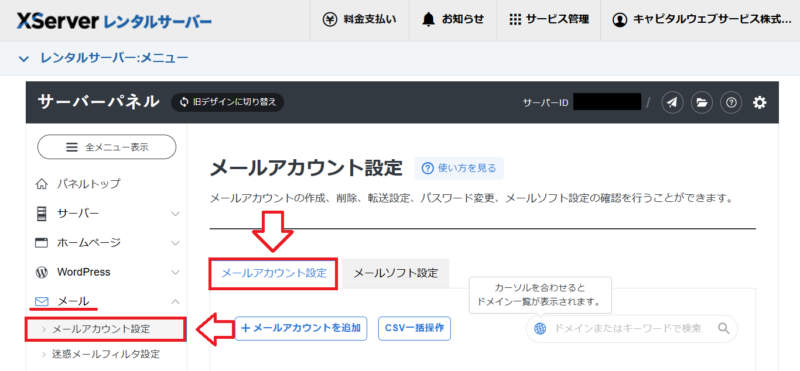800x371 pixels.
Task: Click the レンタルサーバー:メニュー heading text
Action: pyautogui.click(x=114, y=58)
